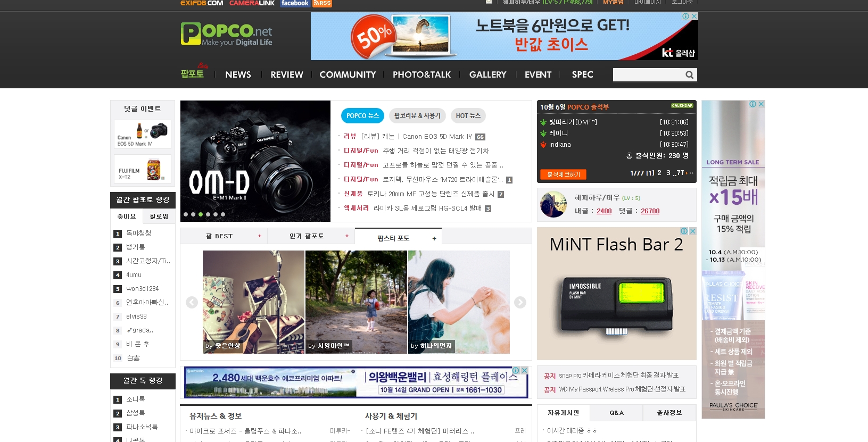Select first slideshow dot indicator
Screen dimensions: 868x442
tap(186, 214)
